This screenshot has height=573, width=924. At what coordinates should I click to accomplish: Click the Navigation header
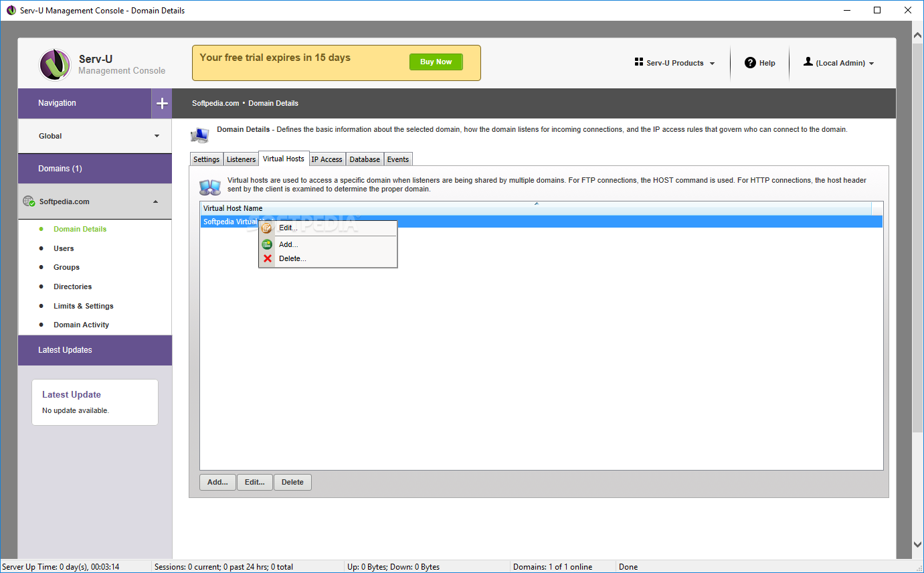point(85,104)
